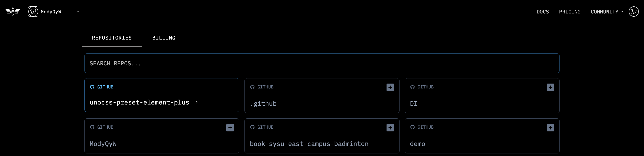This screenshot has height=156, width=644.
Task: Click the GitHub icon on DI repository card
Action: coord(412,87)
